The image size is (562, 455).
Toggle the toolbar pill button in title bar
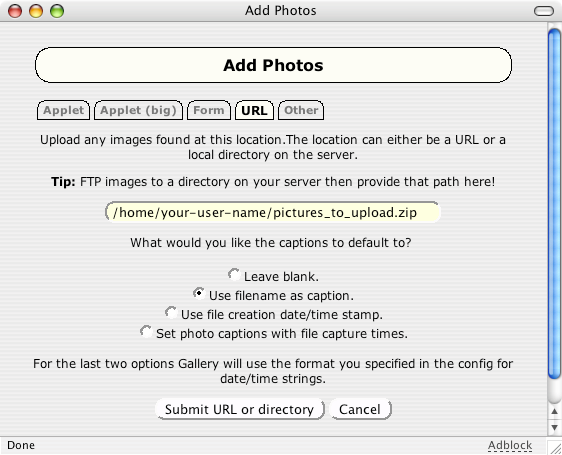(544, 11)
